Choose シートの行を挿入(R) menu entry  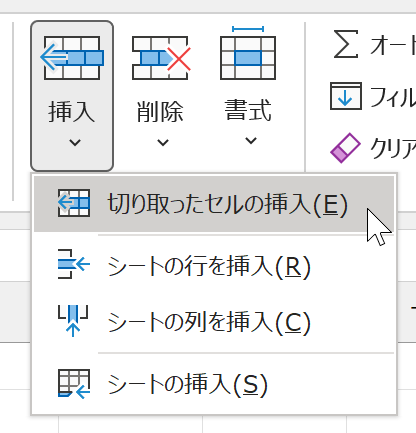(x=214, y=266)
